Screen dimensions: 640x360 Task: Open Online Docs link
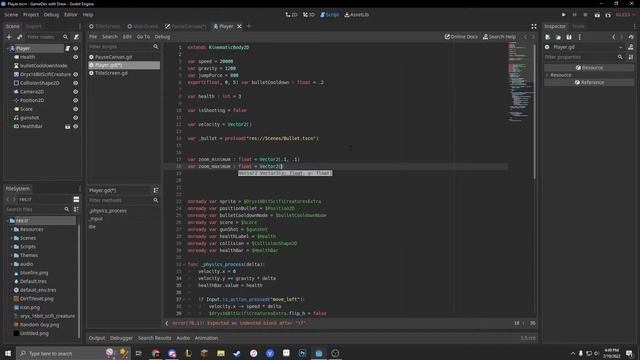pyautogui.click(x=461, y=37)
